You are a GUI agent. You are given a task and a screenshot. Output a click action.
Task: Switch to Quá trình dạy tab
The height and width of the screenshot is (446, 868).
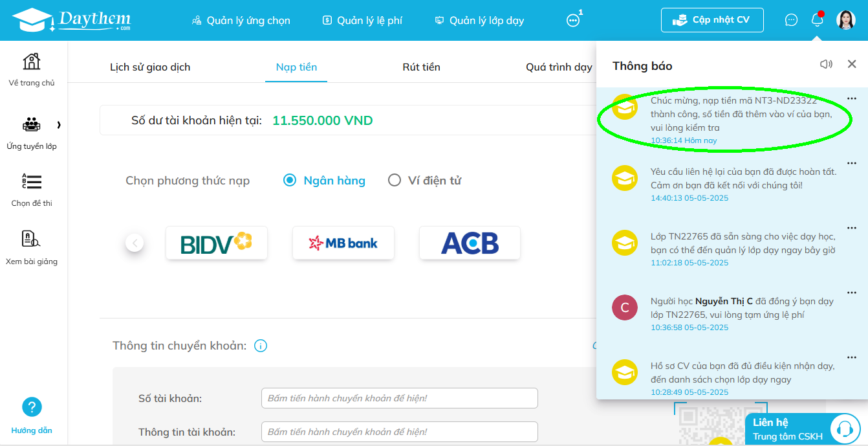(x=559, y=67)
